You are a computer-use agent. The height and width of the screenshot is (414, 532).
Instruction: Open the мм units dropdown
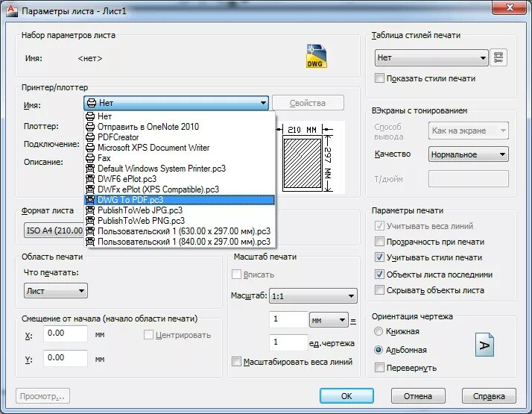coord(329,320)
